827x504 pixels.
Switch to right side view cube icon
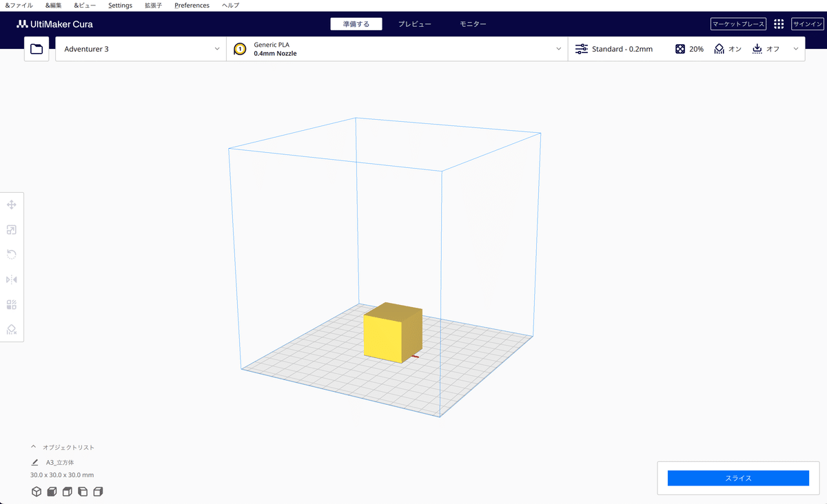click(x=98, y=492)
